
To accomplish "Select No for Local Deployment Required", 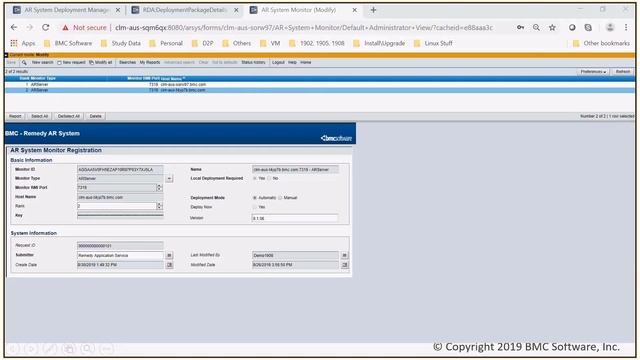I will pos(269,178).
